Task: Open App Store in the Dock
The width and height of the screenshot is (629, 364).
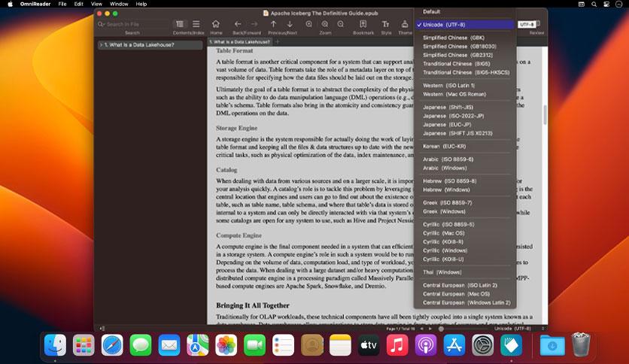Action: 454,344
